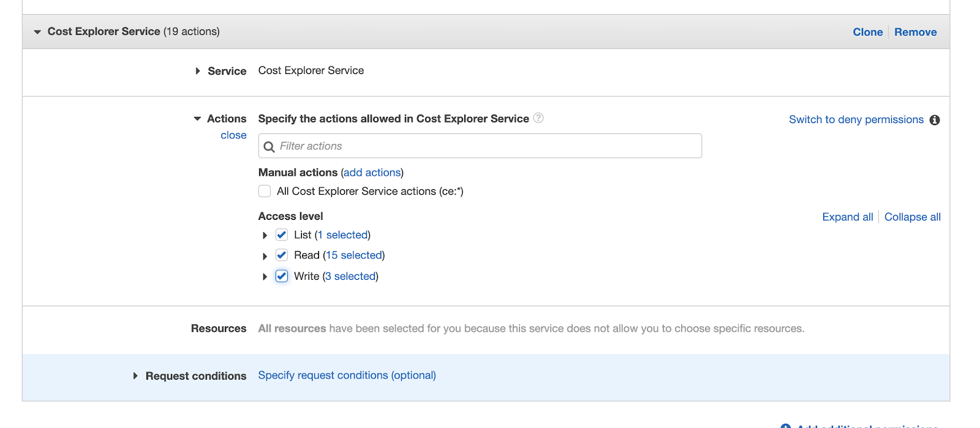Expand the Service row triangle

tap(198, 71)
